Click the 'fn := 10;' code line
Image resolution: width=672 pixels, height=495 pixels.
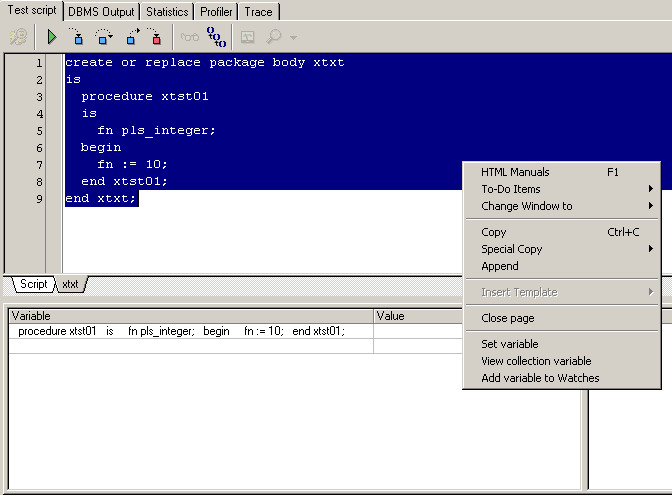[132, 165]
